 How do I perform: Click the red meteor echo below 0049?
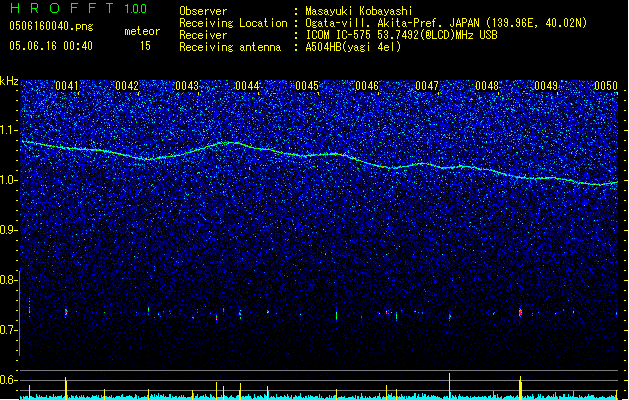[520, 312]
